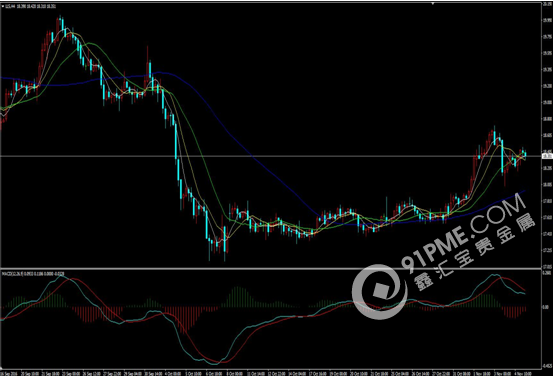Click the '16 Sep 2016' date on the time axis
The height and width of the screenshot is (376, 553).
[9, 373]
